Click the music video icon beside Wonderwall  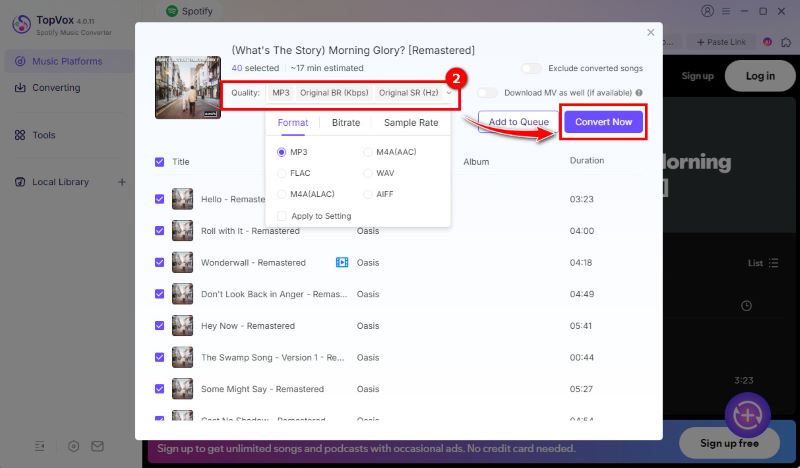(x=342, y=262)
